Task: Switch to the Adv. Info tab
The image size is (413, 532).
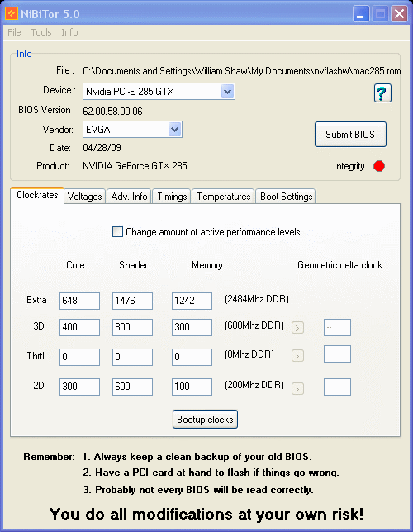Action: pyautogui.click(x=129, y=197)
